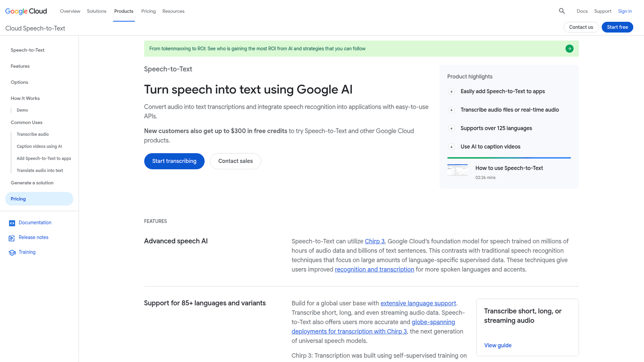Open the View guide link

tap(498, 346)
